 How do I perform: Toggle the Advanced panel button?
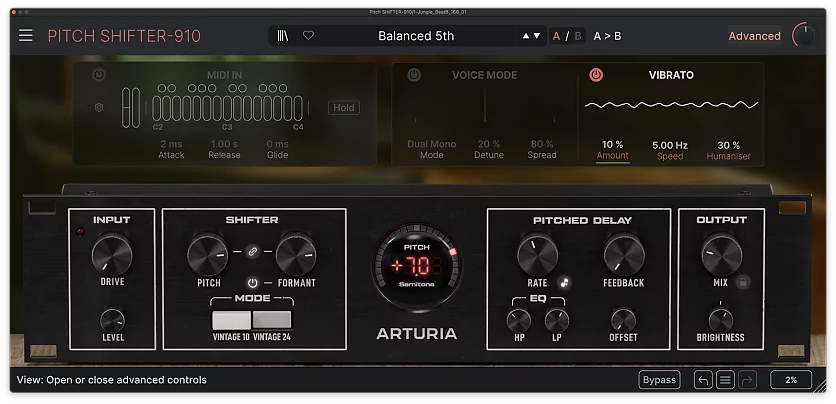tap(754, 36)
